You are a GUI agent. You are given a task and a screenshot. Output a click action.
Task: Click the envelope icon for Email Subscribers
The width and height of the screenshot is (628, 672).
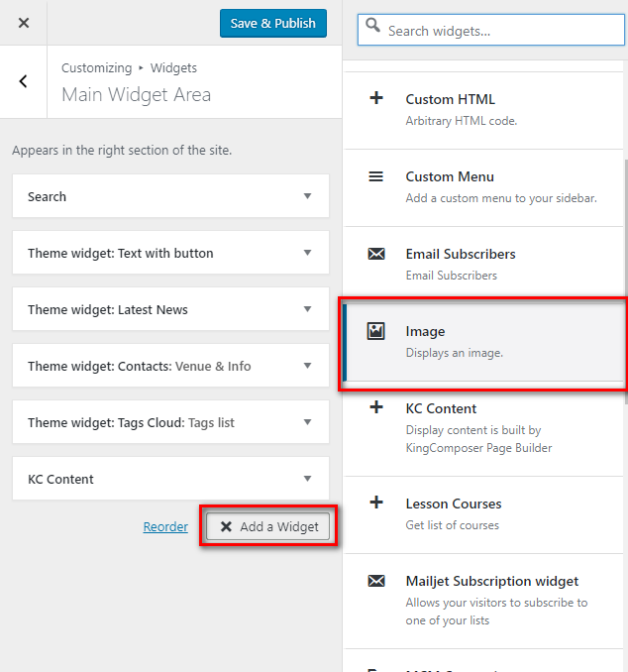coord(376,254)
